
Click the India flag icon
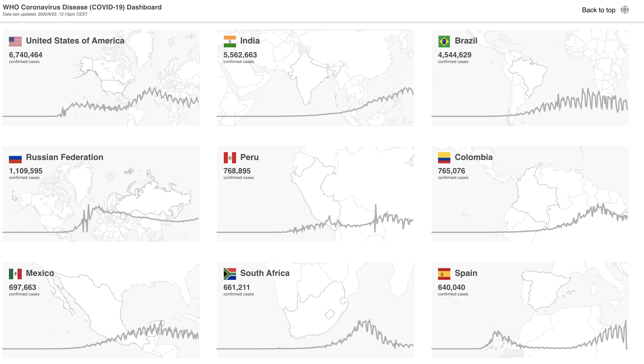pos(230,41)
